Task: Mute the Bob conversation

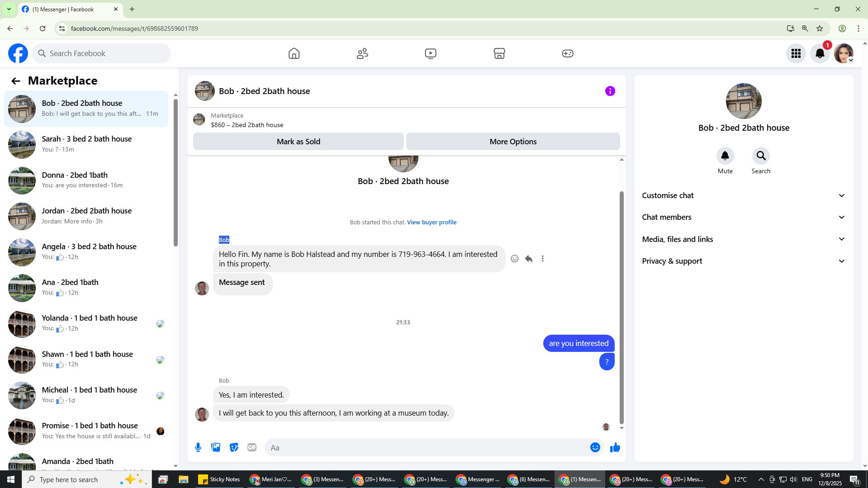Action: pyautogui.click(x=725, y=156)
